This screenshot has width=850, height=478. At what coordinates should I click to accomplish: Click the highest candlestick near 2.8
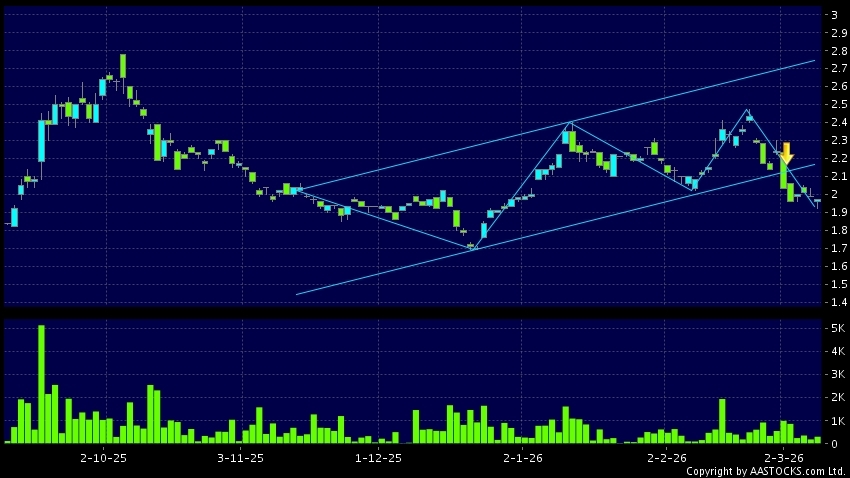(x=123, y=66)
